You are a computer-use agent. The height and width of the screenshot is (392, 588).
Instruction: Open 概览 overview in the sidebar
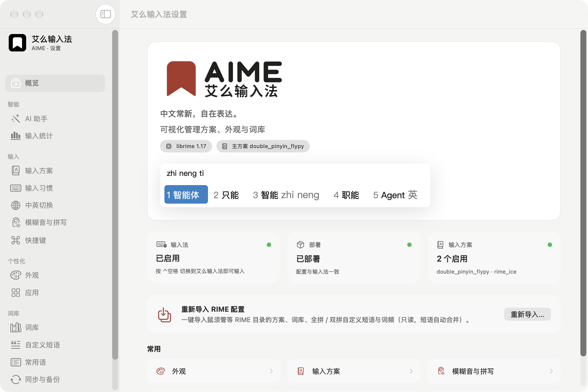[x=55, y=83]
